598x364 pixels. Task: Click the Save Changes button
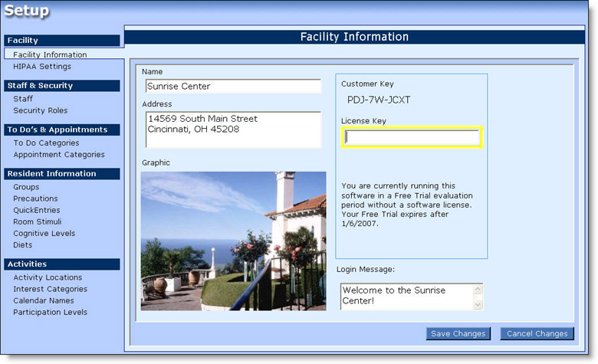458,333
